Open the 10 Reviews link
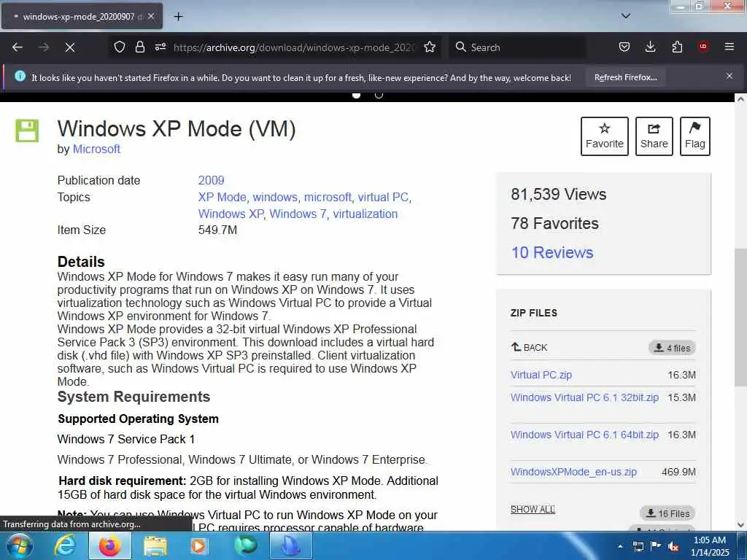747x560 pixels. pyautogui.click(x=552, y=252)
